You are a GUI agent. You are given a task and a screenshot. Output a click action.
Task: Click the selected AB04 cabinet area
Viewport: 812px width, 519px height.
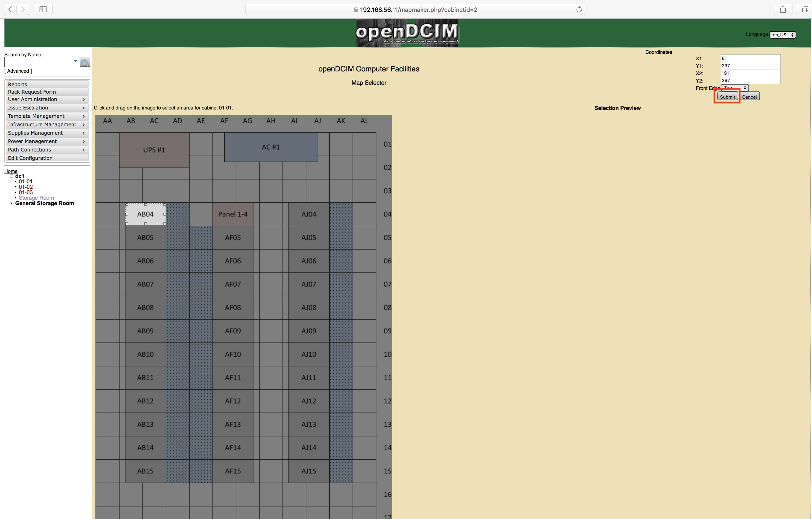click(x=145, y=214)
